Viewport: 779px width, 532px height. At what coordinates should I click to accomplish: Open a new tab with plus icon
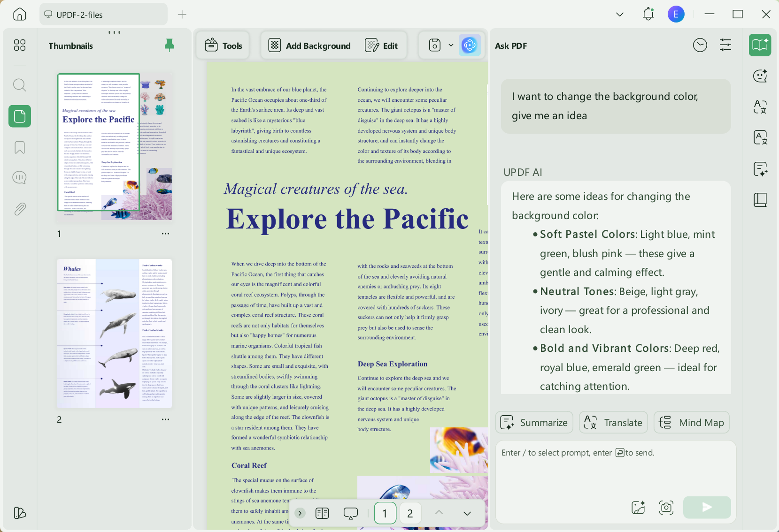click(x=182, y=15)
